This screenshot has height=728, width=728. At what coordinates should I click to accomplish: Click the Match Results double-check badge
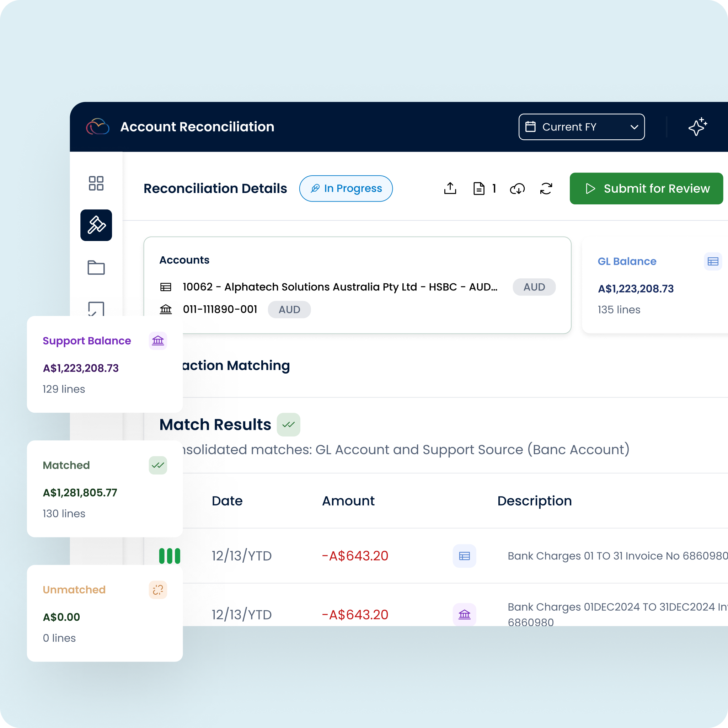coord(288,424)
